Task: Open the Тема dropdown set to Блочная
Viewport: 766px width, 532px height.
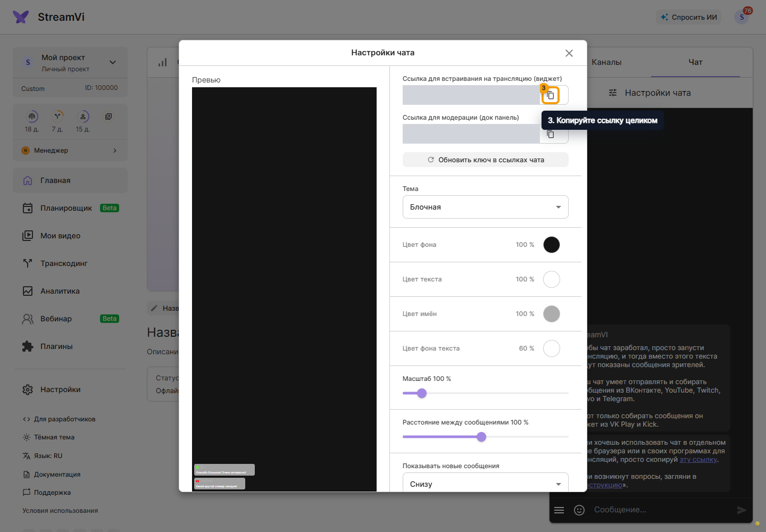Action: 485,207
